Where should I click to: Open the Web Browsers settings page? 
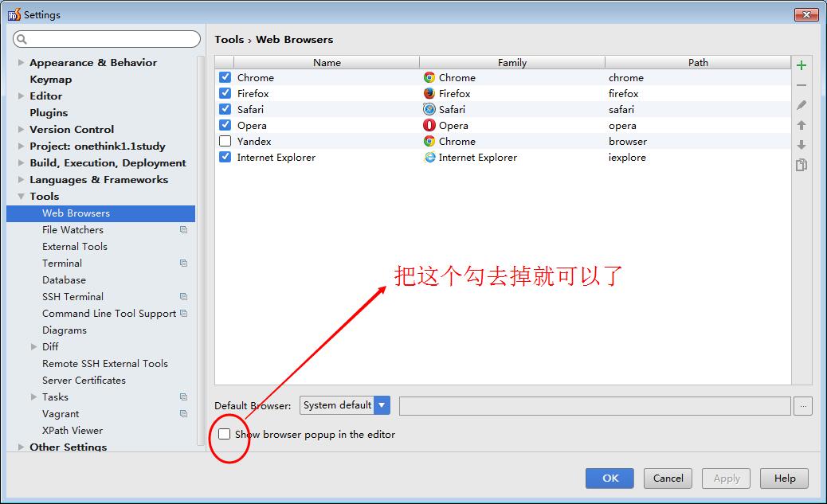coord(100,213)
